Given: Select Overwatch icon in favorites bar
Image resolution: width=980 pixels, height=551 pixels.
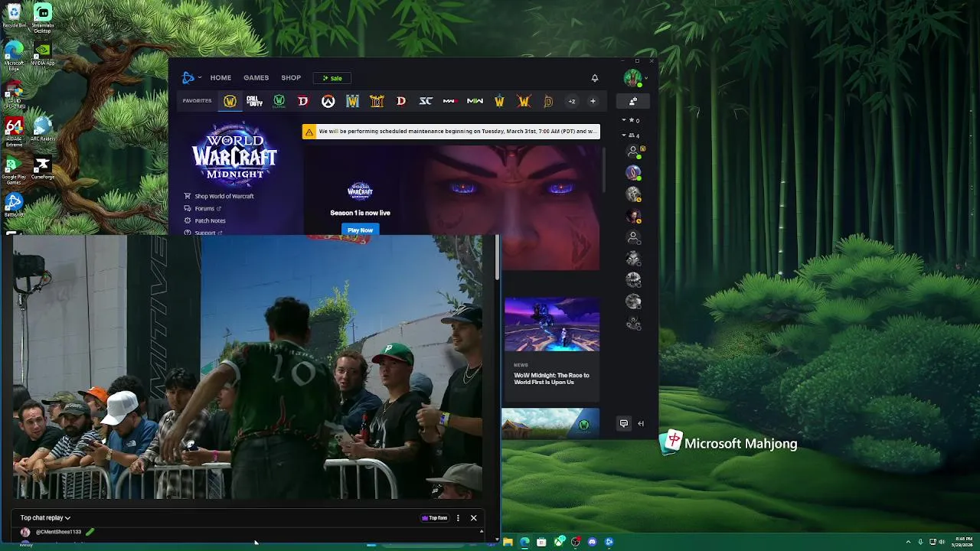Looking at the screenshot, I should (328, 101).
